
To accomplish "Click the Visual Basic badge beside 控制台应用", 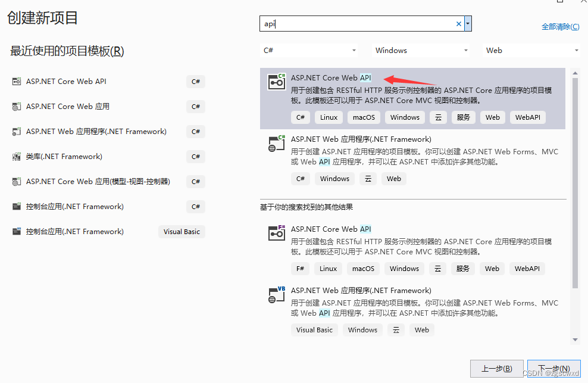I will [x=182, y=232].
